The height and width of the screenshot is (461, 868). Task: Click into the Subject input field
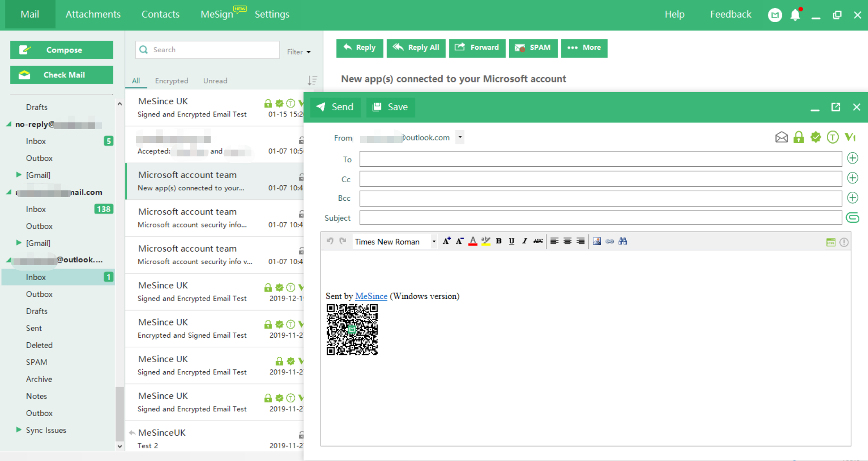[600, 218]
